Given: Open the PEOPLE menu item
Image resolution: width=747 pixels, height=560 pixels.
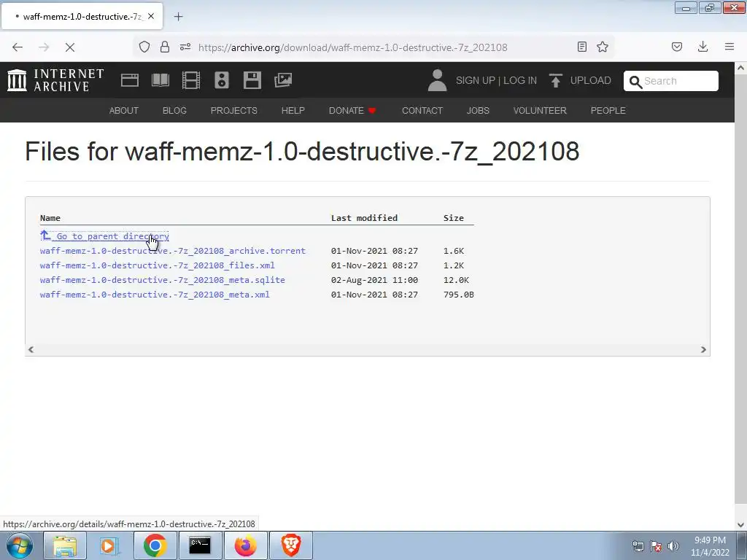Looking at the screenshot, I should [x=608, y=111].
